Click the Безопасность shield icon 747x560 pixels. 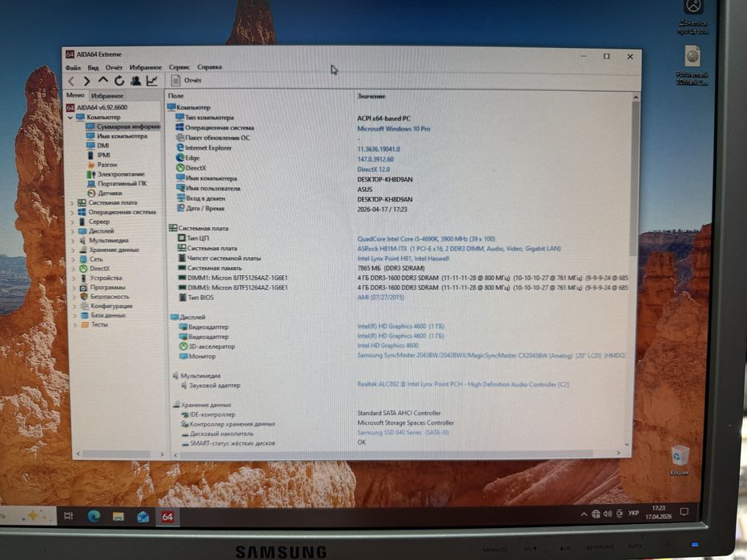click(x=84, y=297)
